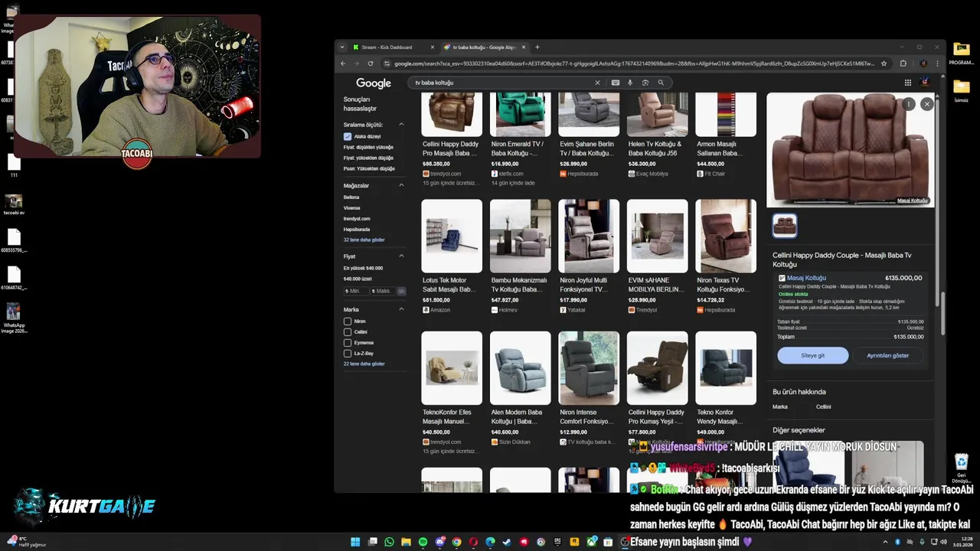This screenshot has width=980, height=551.
Task: Close the product detail panel
Action: click(926, 103)
